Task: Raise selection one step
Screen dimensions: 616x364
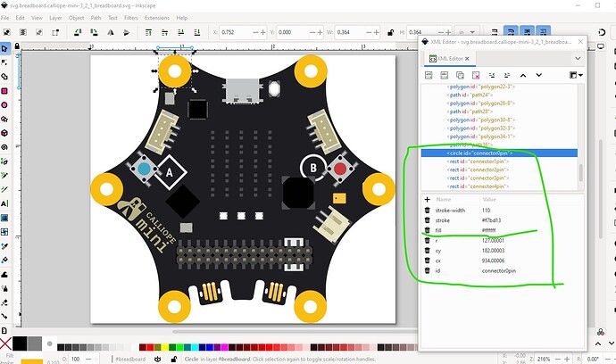Action: pos(164,32)
